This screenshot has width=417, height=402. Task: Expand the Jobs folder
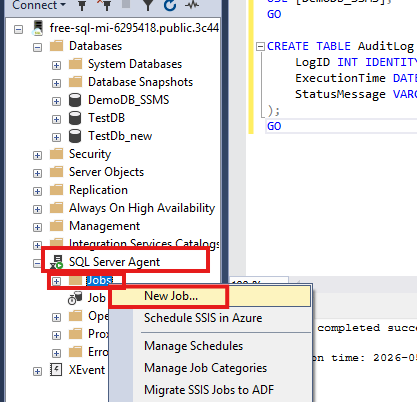click(x=56, y=282)
